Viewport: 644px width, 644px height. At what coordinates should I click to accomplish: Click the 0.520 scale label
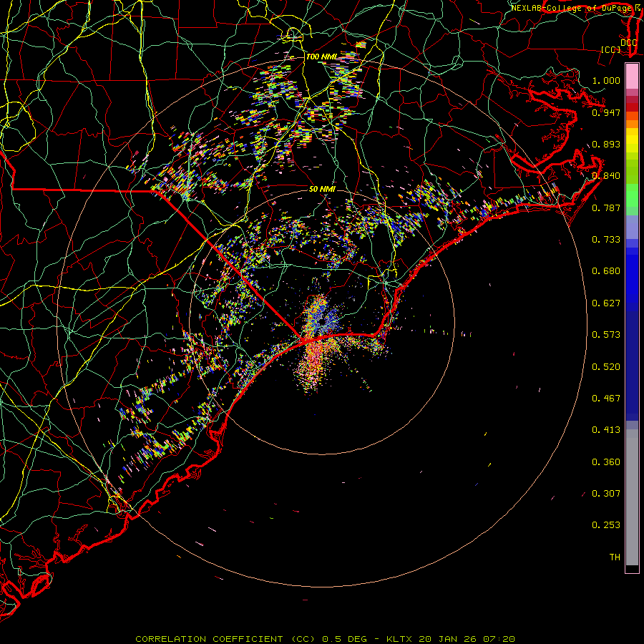606,367
